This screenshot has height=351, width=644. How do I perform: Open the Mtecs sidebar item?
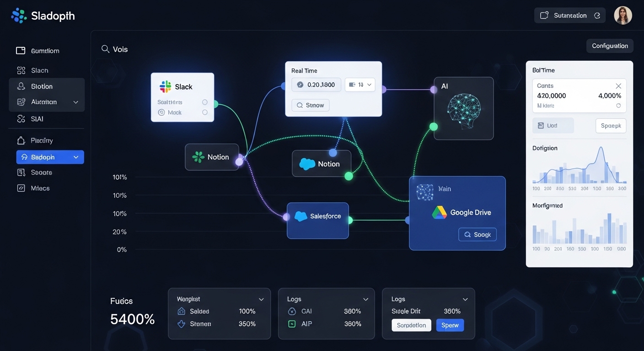click(40, 188)
